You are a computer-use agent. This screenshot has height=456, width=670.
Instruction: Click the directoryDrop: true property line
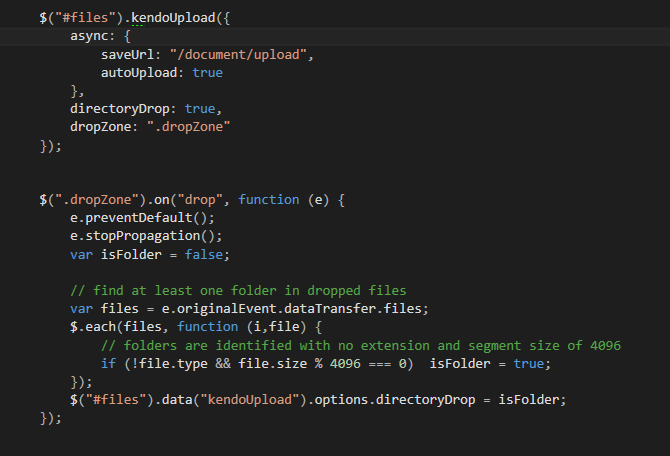(146, 109)
